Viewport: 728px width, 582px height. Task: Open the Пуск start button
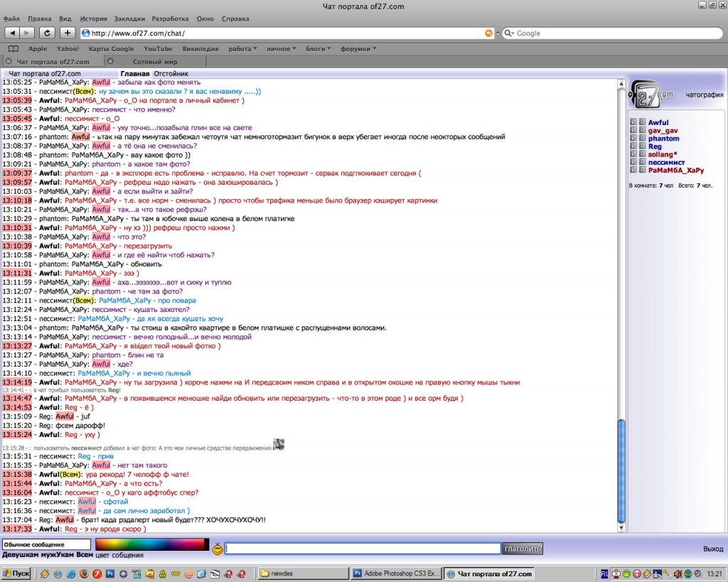click(x=16, y=573)
